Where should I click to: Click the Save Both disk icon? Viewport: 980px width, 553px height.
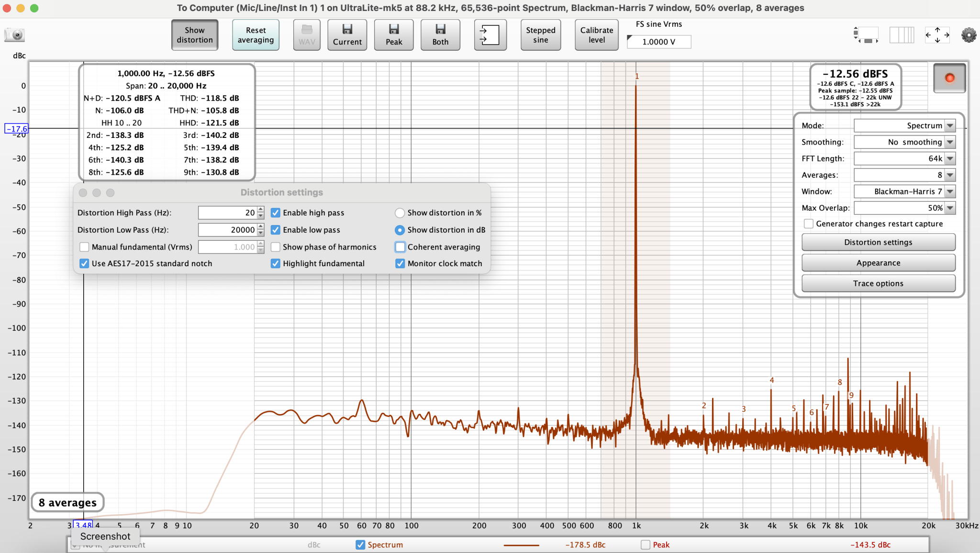coord(440,35)
